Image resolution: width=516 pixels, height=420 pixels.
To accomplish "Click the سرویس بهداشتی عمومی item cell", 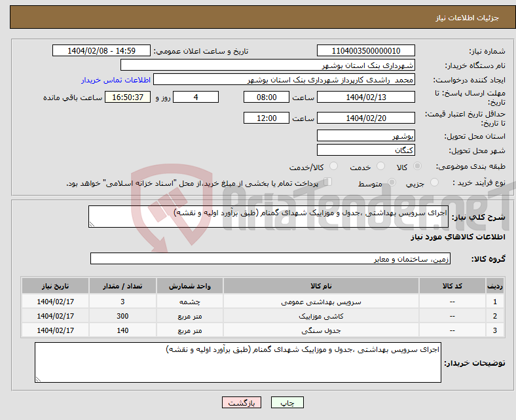I will [321, 302].
